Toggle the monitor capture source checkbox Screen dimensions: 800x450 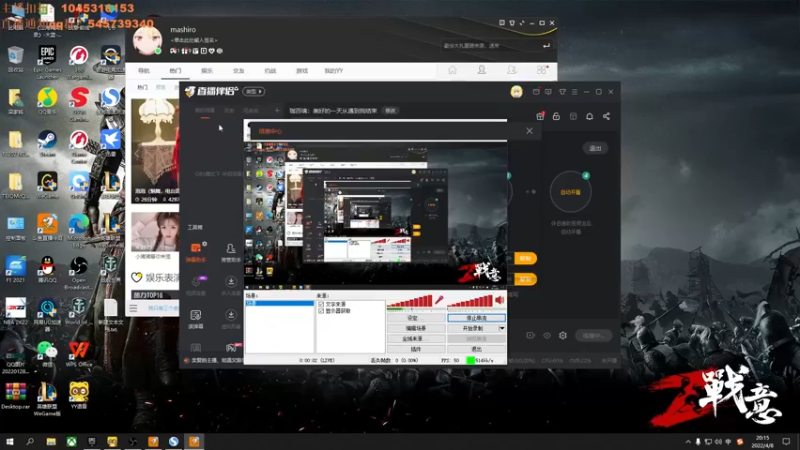tap(321, 311)
